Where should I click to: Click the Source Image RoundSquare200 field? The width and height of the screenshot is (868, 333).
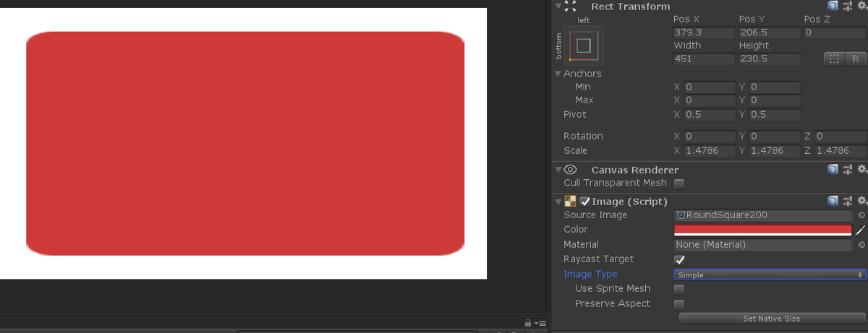click(762, 215)
